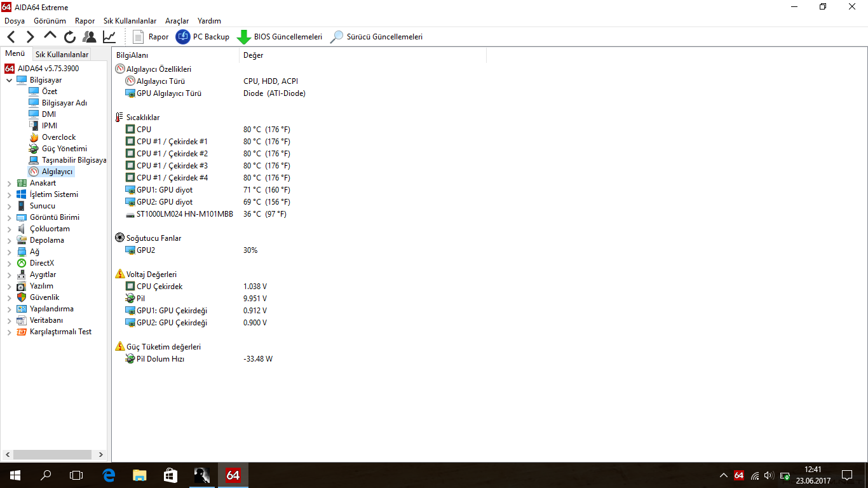
Task: Click the Ağ network icon in the tree
Action: coord(22,252)
